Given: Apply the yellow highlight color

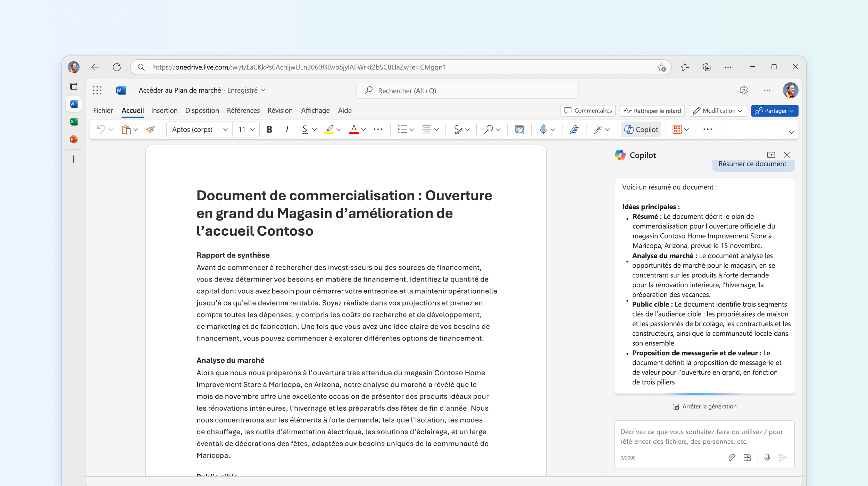Looking at the screenshot, I should click(329, 129).
